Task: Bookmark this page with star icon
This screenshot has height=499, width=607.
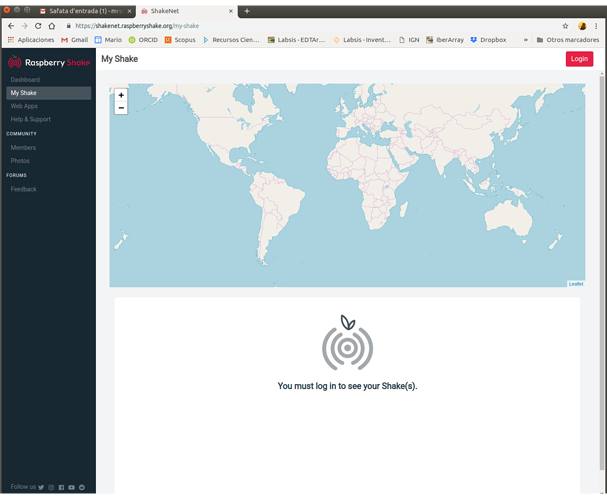Action: coord(565,26)
